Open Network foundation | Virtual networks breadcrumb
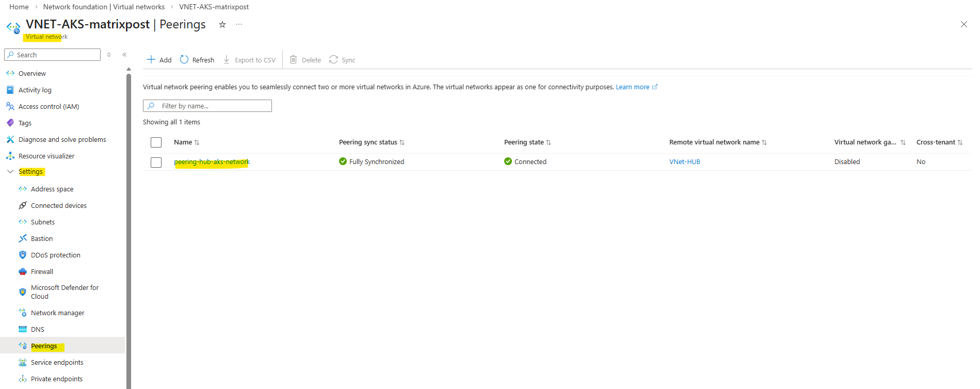The width and height of the screenshot is (980, 389). (104, 7)
